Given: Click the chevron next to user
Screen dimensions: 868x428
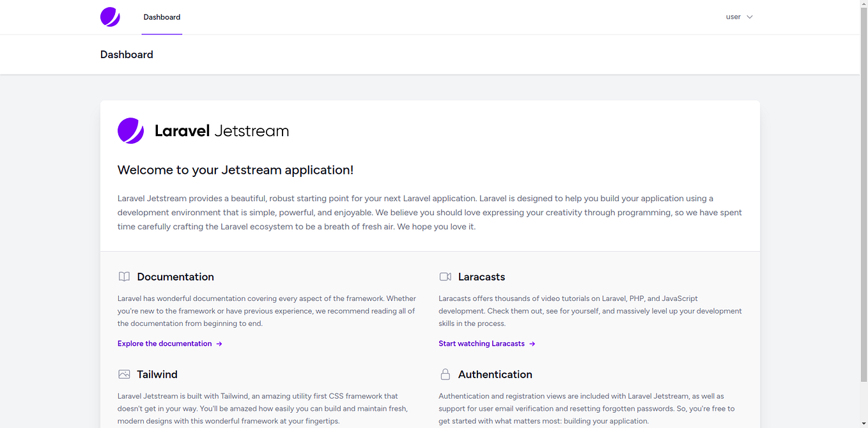Looking at the screenshot, I should pyautogui.click(x=749, y=17).
